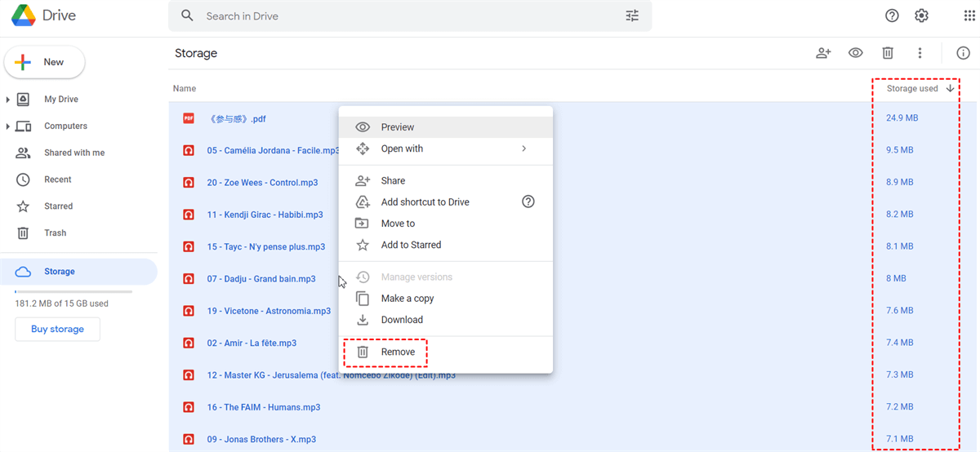The width and height of the screenshot is (980, 452).
Task: Open search options filter icon
Action: (x=632, y=16)
